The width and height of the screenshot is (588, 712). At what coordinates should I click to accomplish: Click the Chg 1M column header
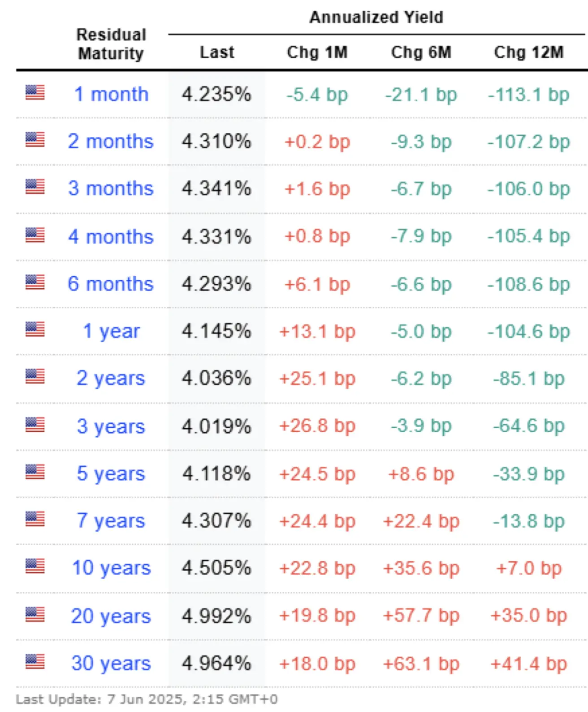317,52
